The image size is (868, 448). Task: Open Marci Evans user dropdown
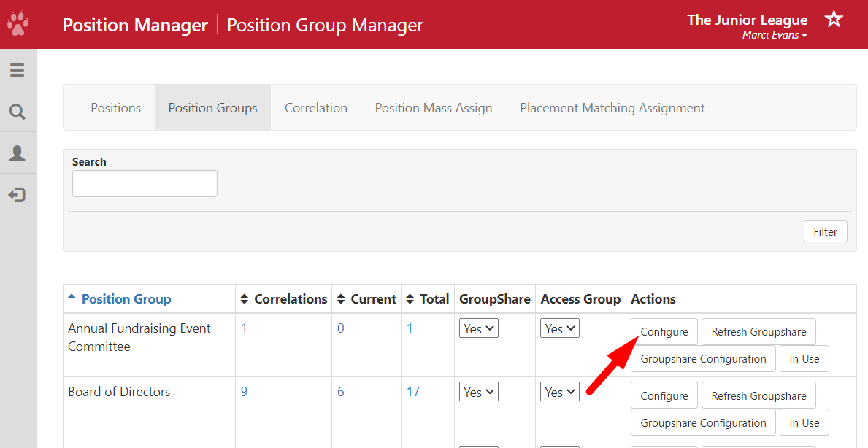coord(775,35)
